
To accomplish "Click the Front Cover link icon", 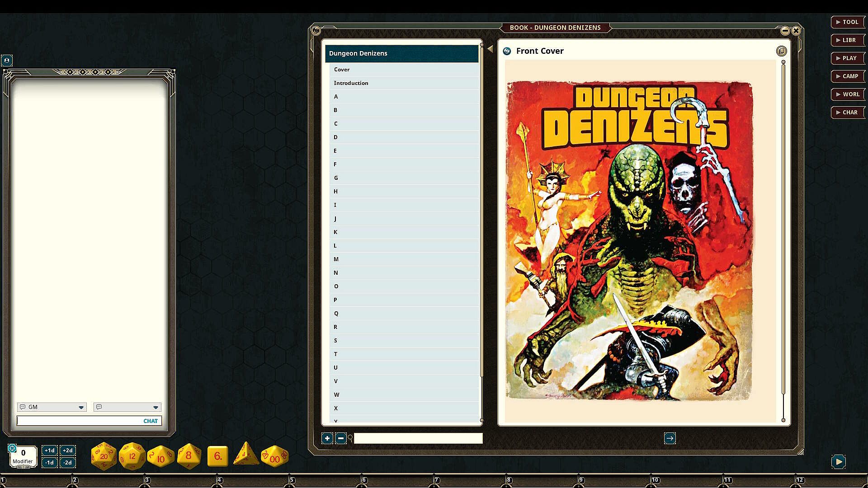I will 507,51.
